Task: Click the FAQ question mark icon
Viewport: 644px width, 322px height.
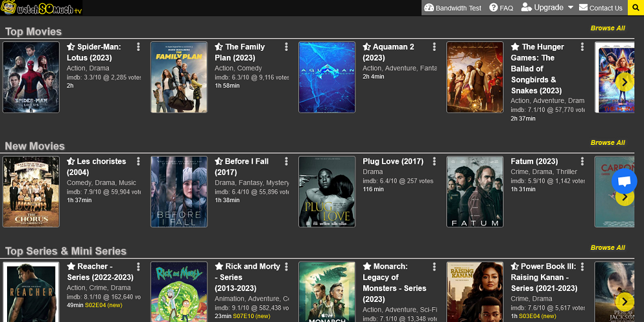Action: click(x=494, y=7)
